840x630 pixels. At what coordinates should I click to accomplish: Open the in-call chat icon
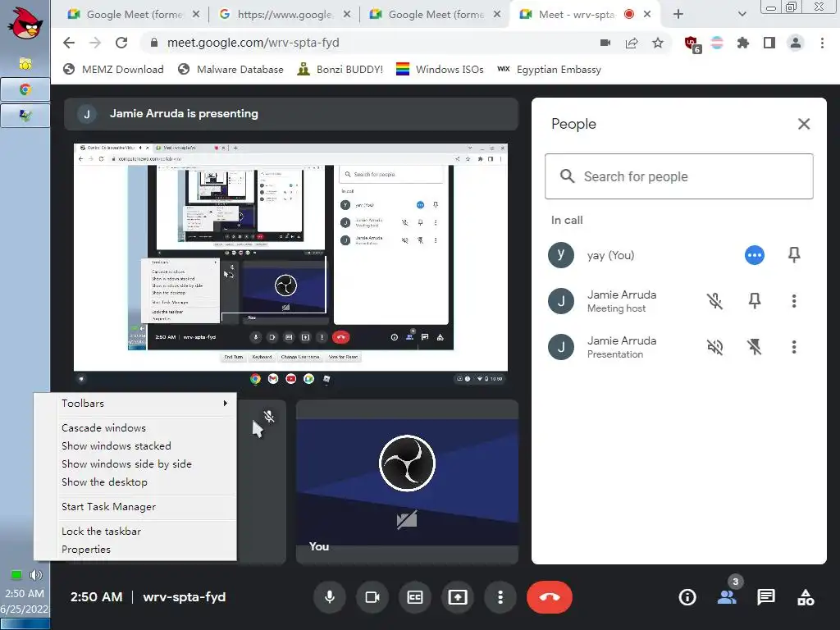(766, 597)
